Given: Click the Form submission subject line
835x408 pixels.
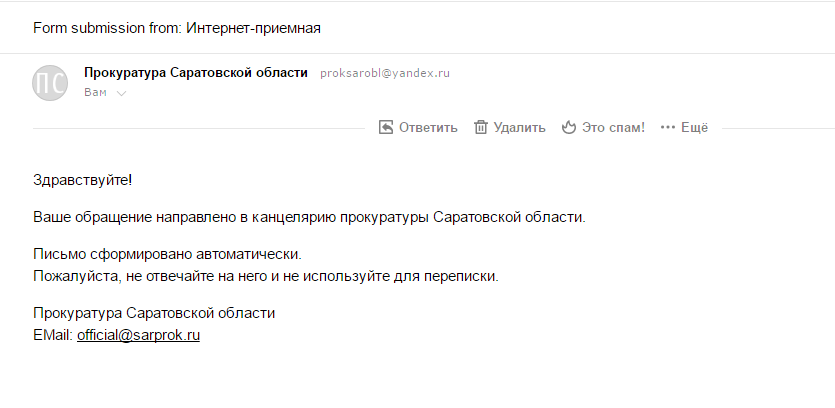Looking at the screenshot, I should pos(177,27).
